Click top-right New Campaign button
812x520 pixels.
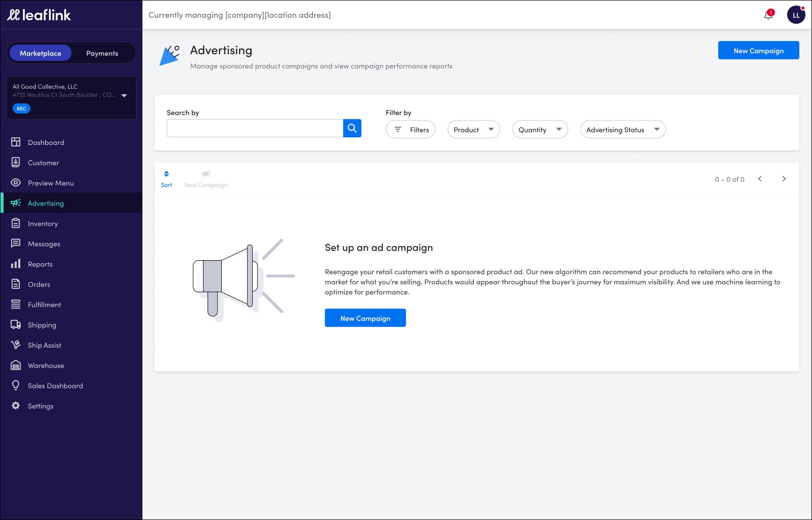pyautogui.click(x=758, y=51)
